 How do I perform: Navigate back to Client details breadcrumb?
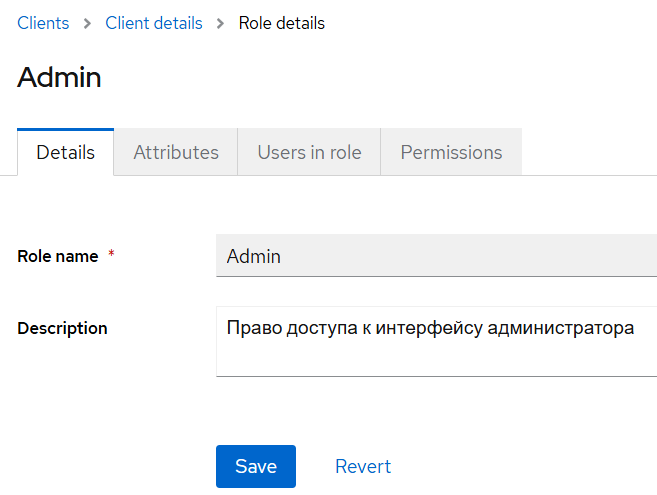pyautogui.click(x=154, y=23)
